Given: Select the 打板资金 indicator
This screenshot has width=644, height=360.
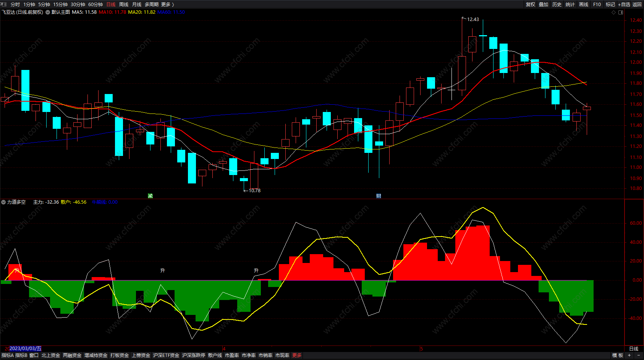Looking at the screenshot, I should tap(120, 355).
